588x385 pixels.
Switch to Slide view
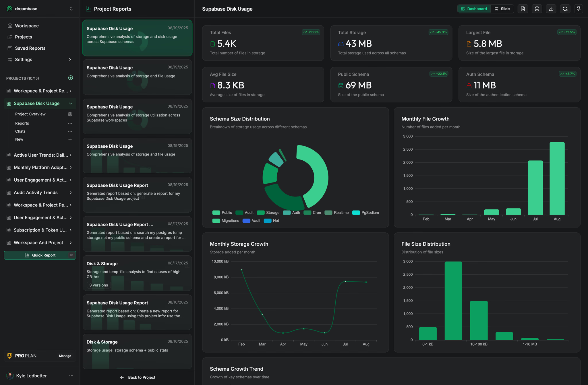502,9
